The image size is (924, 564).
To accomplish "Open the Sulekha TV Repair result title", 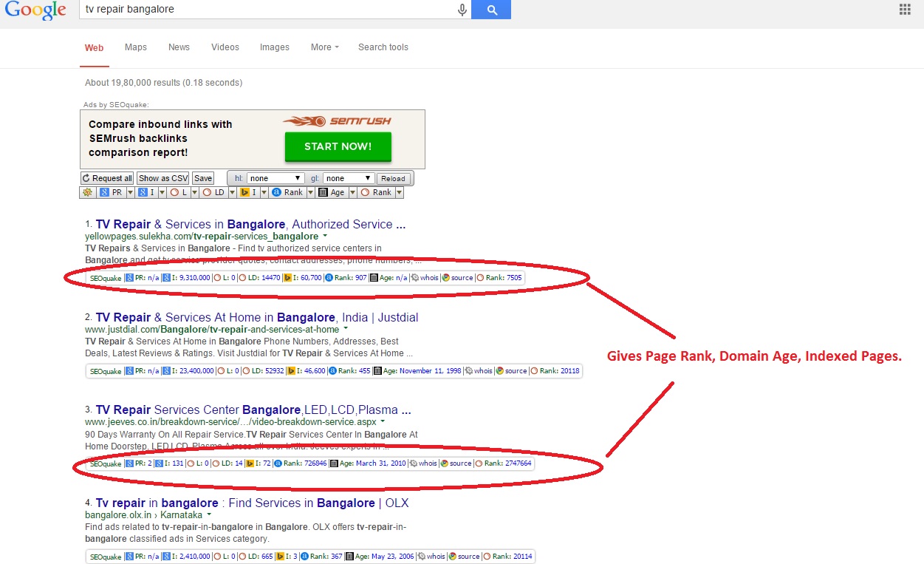I will click(x=250, y=224).
